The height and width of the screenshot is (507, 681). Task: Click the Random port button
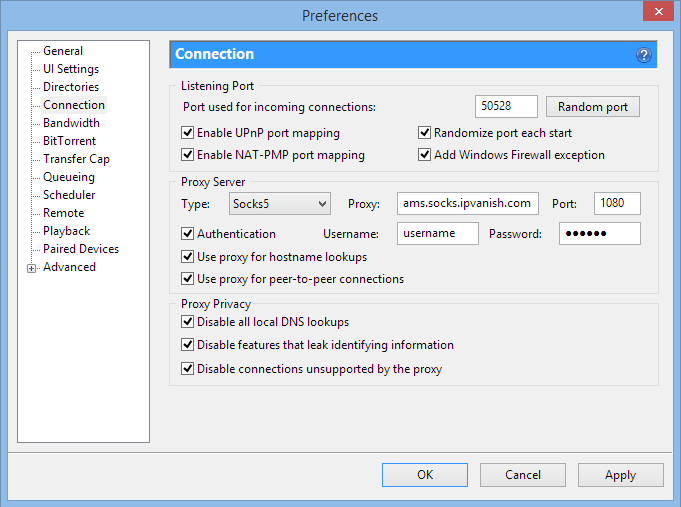[593, 107]
